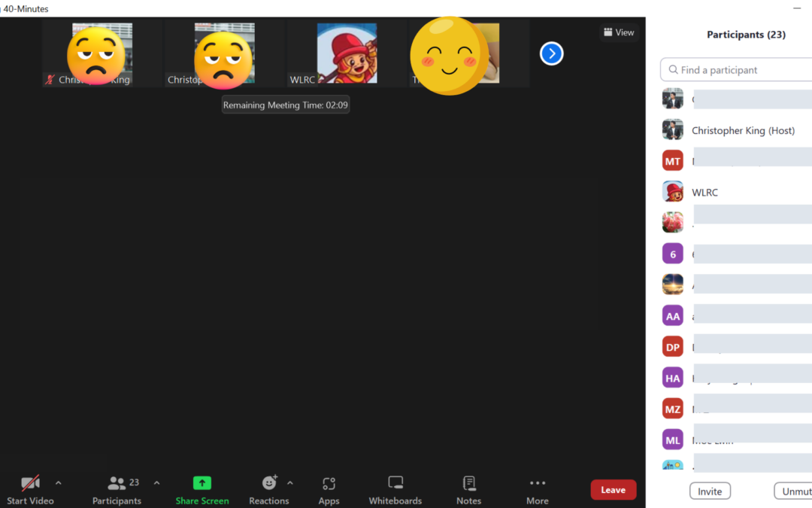This screenshot has width=812, height=508.
Task: Focus the Find a participant search field
Action: coord(736,69)
